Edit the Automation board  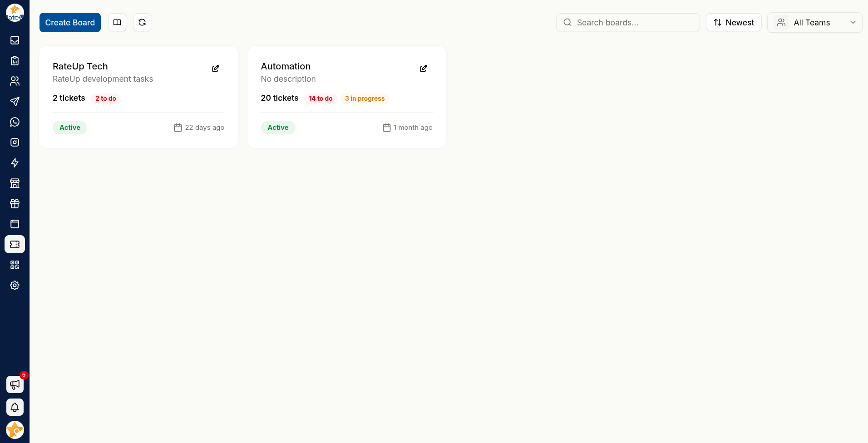[x=424, y=69]
